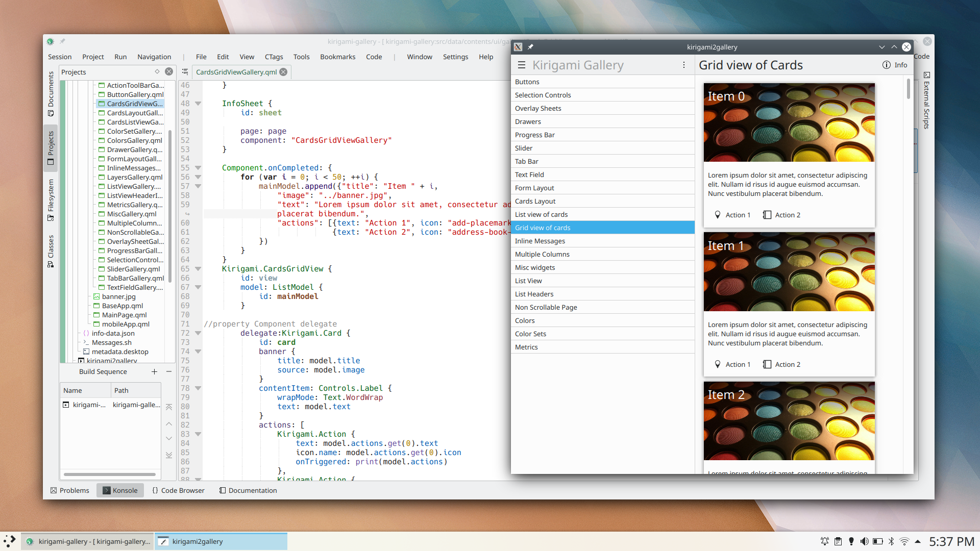
Task: Click the Build Sequence horizontal scrollbar
Action: 110,474
